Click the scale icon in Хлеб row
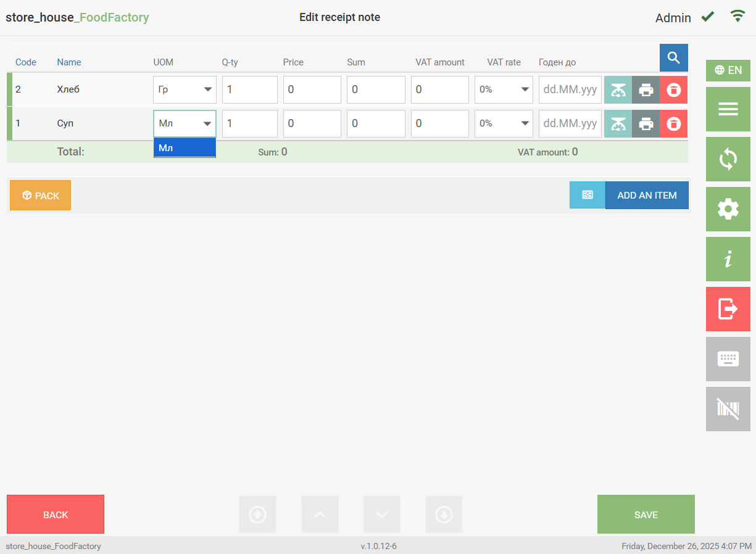 point(618,90)
